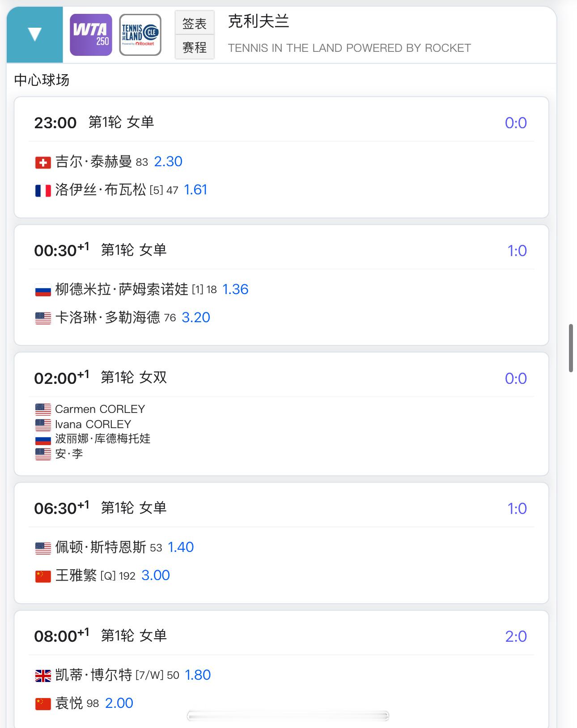The height and width of the screenshot is (728, 577).
Task: Open the WTA 250 logo icon
Action: (91, 35)
